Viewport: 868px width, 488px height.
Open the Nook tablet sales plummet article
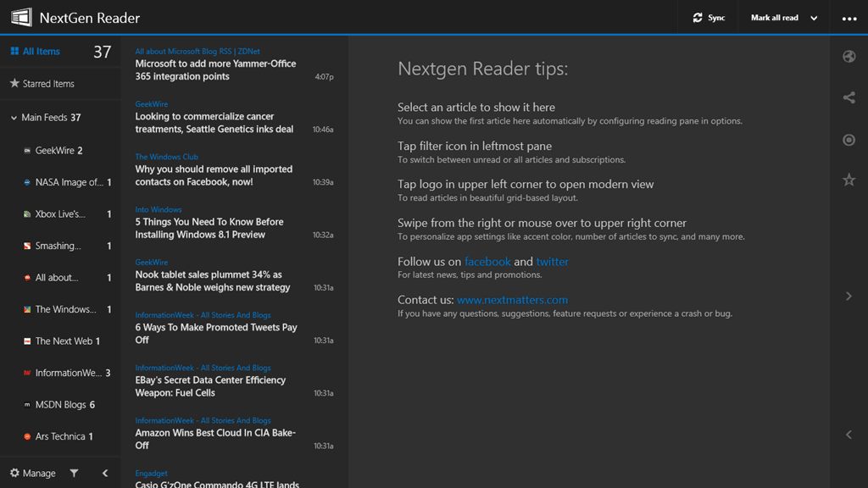[213, 281]
